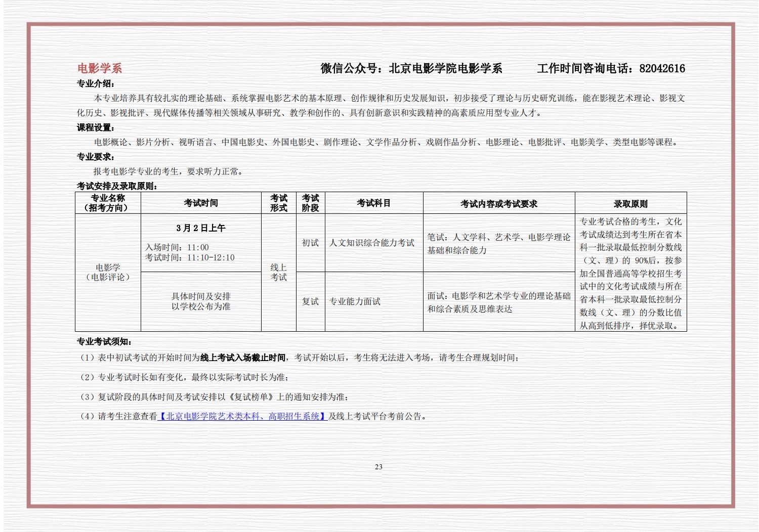Select the 专业介绍 section heading

pos(96,83)
